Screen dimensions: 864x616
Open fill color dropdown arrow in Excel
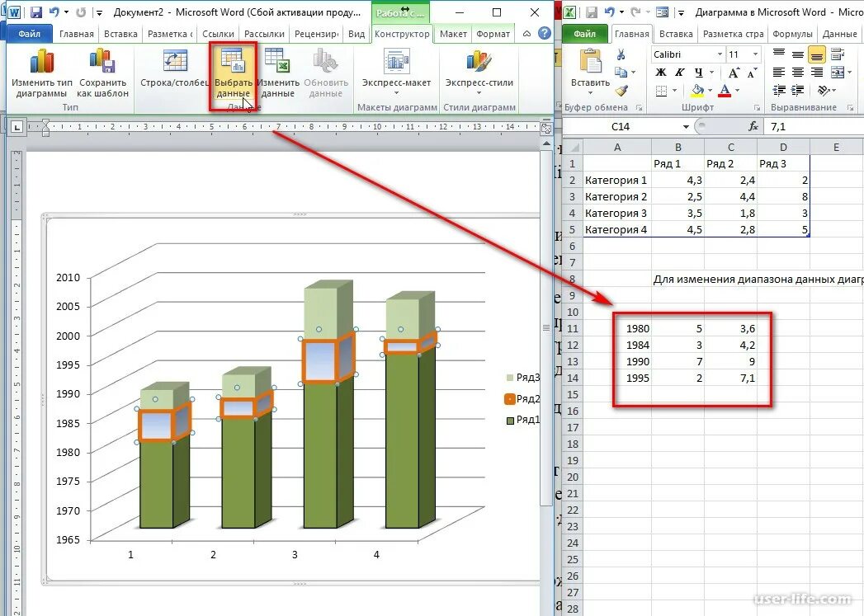click(710, 90)
